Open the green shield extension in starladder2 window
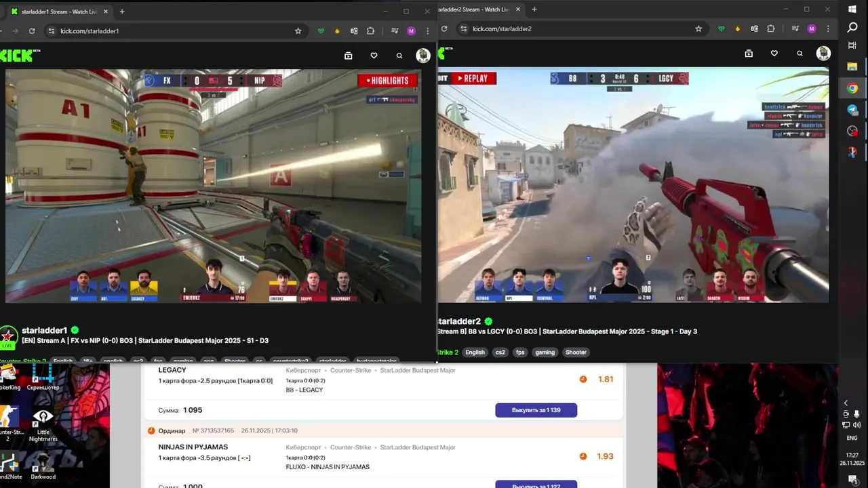 (x=722, y=28)
